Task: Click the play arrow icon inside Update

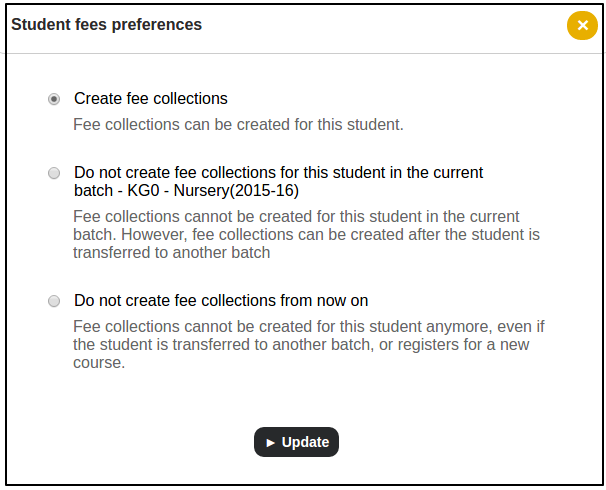Action: click(270, 443)
